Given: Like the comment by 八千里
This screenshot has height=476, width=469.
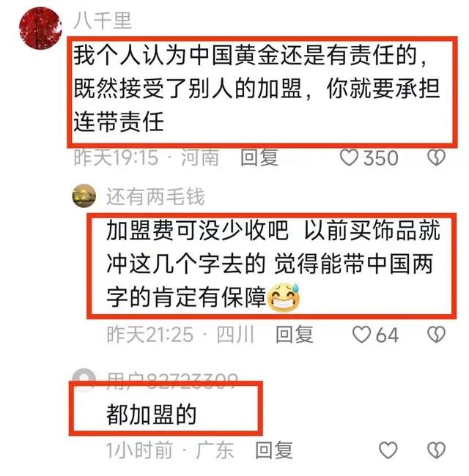Looking at the screenshot, I should (x=349, y=158).
